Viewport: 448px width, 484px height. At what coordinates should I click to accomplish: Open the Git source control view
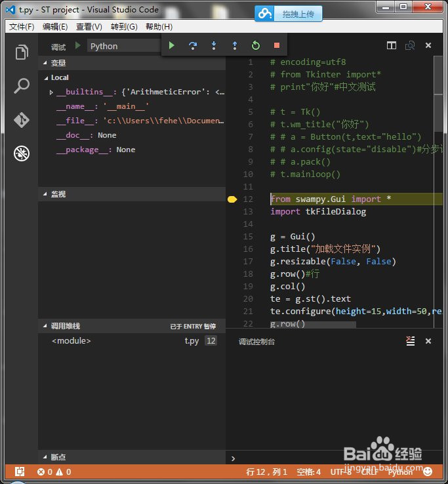click(x=22, y=119)
